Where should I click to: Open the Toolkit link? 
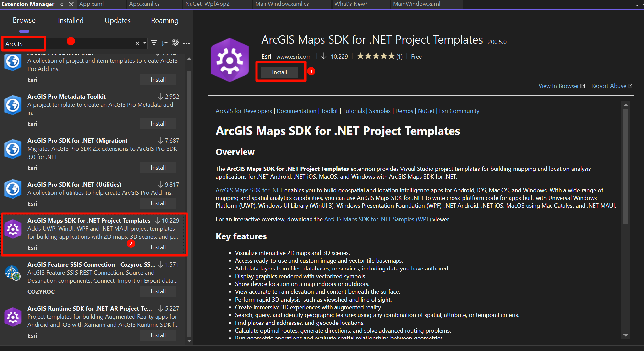[329, 111]
